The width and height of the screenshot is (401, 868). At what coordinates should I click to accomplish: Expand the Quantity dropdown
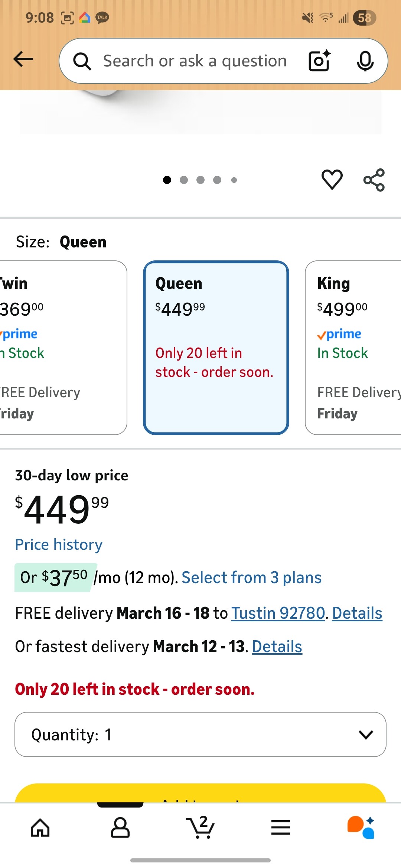click(200, 734)
